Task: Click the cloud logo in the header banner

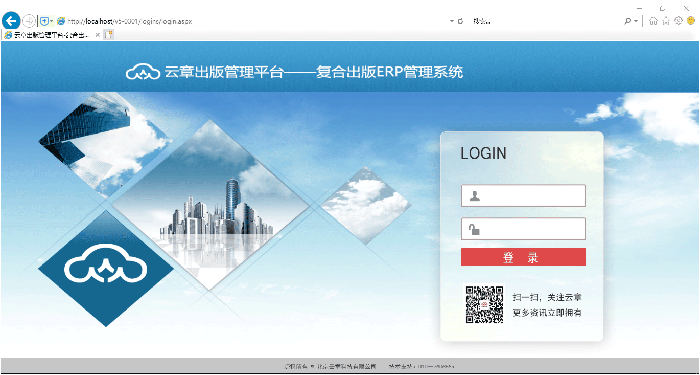Action: coord(143,71)
